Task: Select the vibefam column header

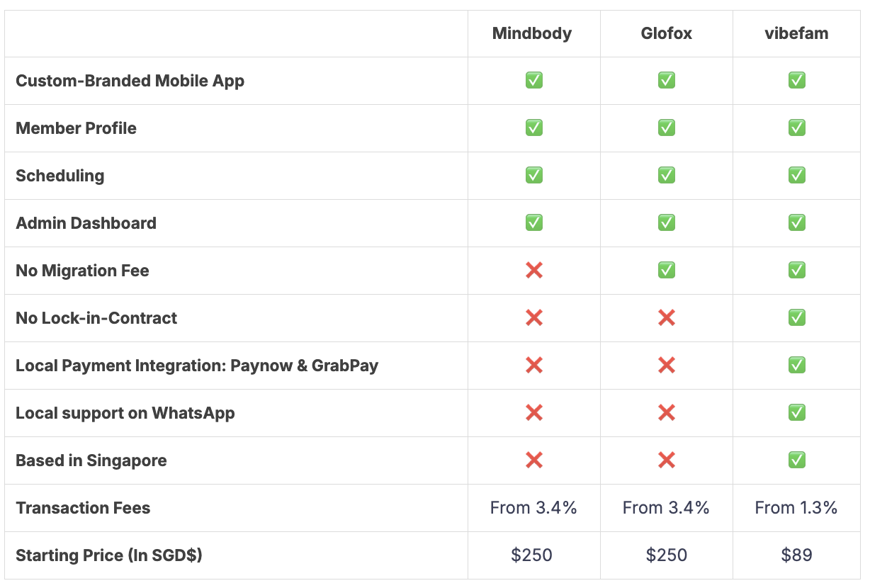Action: tap(796, 34)
